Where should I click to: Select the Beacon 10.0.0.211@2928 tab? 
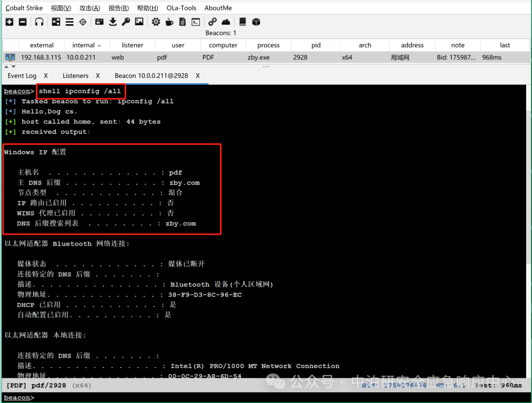(151, 76)
